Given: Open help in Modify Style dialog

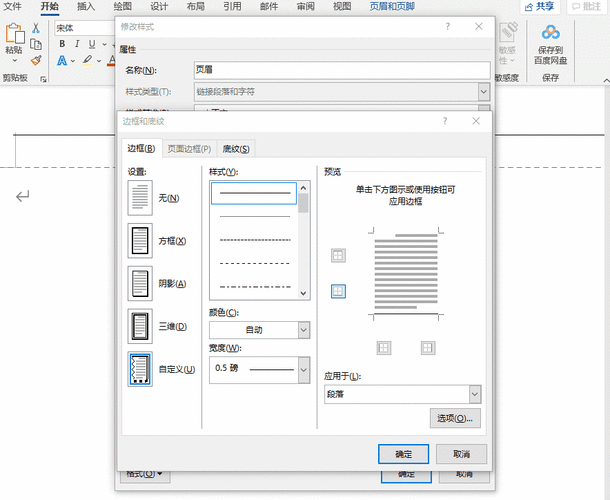Looking at the screenshot, I should [x=447, y=26].
